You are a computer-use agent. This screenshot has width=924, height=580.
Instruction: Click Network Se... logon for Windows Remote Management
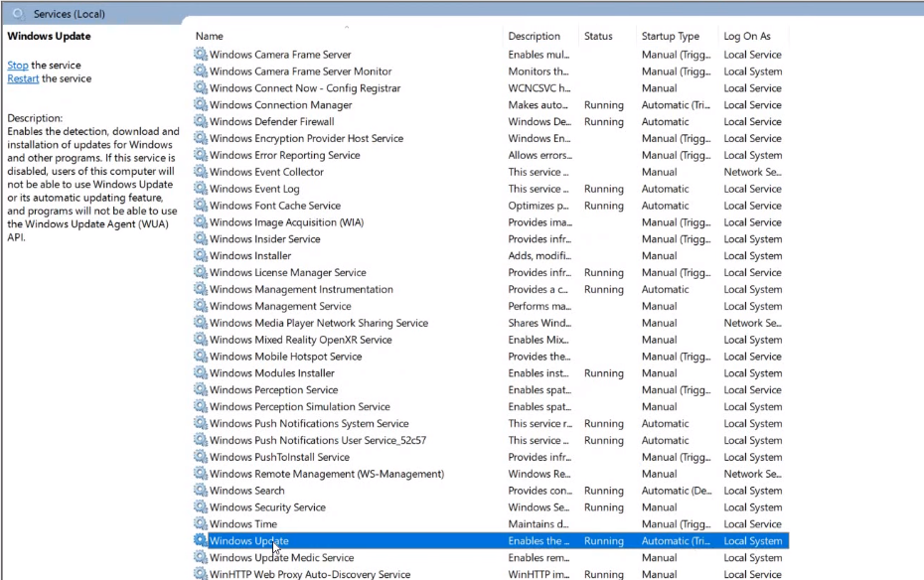(752, 474)
